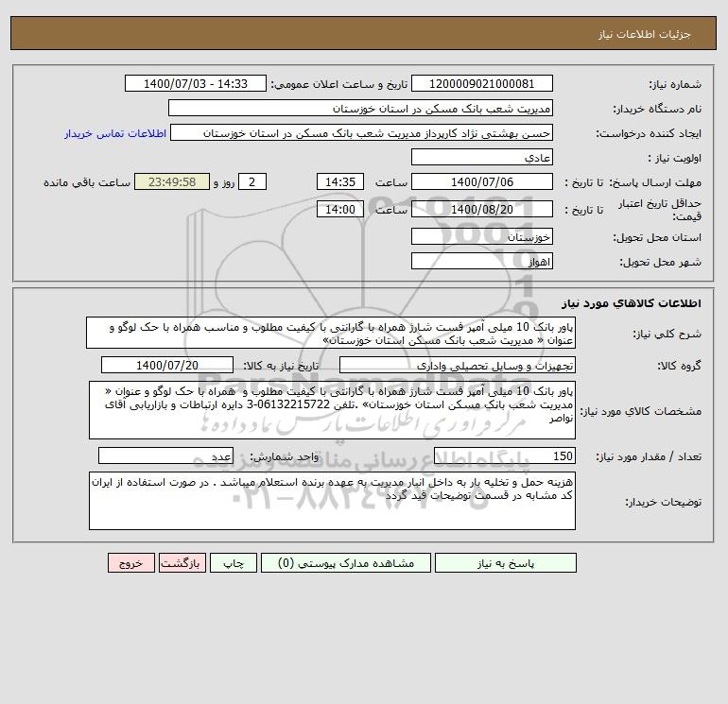Click the واحد شمارش label
The height and width of the screenshot is (704, 728).
(x=285, y=456)
